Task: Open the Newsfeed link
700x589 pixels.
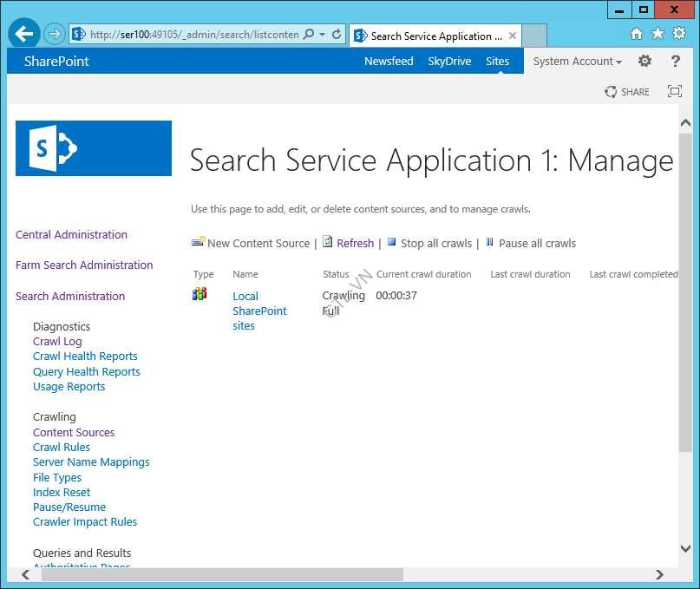Action: [389, 62]
